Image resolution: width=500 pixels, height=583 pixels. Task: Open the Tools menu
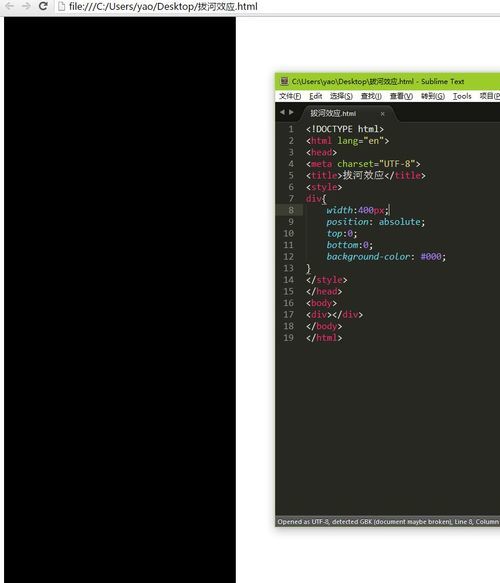point(462,96)
